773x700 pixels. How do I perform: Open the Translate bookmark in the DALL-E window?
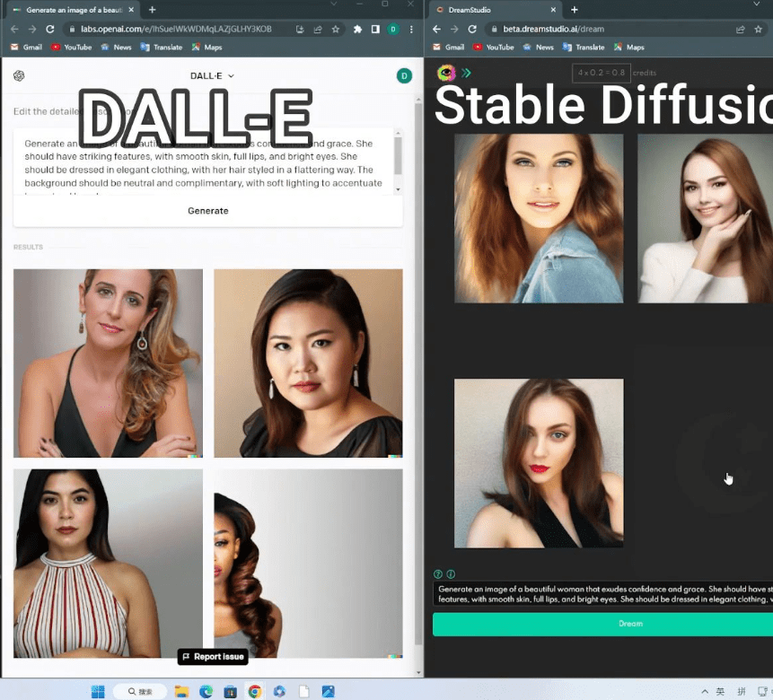tap(162, 48)
